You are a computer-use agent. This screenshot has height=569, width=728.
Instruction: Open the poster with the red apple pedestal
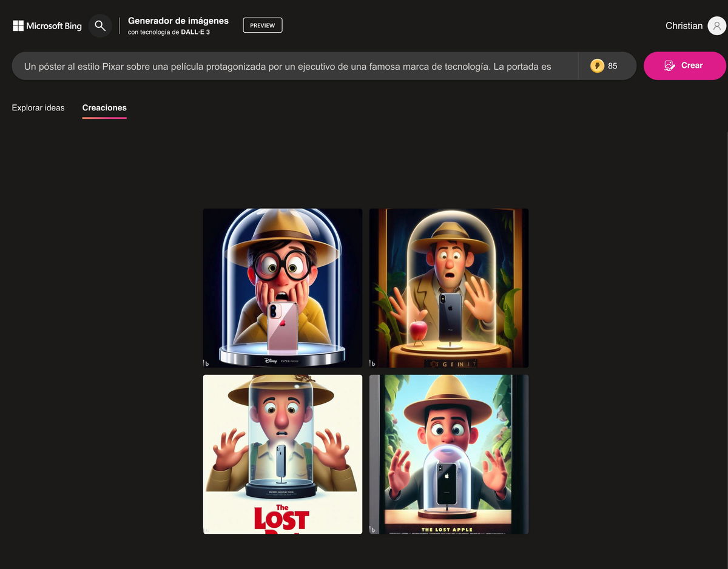pos(448,288)
